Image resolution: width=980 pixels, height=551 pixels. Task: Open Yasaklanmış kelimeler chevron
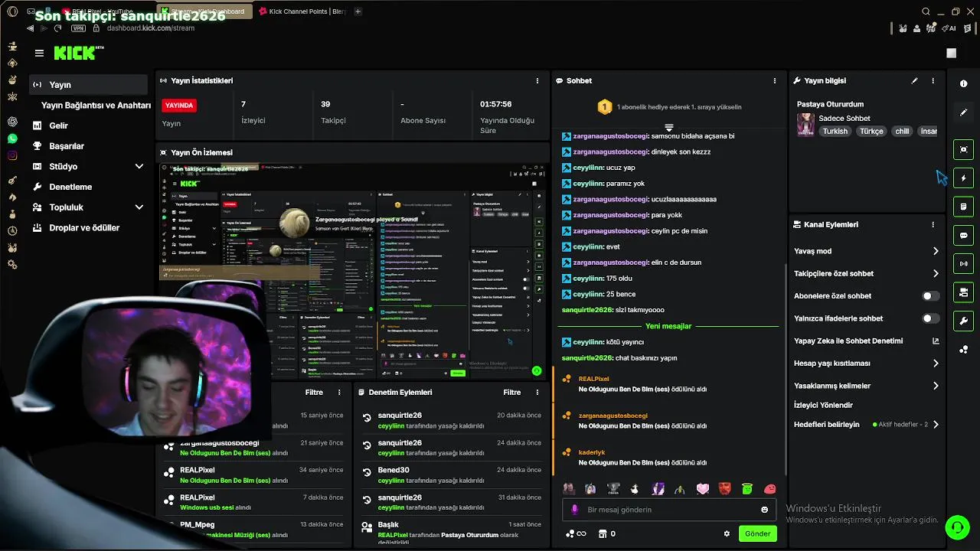click(936, 386)
